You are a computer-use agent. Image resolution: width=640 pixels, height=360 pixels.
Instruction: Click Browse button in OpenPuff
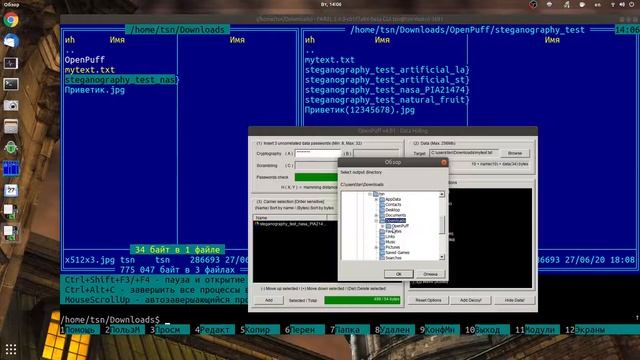[x=515, y=153]
